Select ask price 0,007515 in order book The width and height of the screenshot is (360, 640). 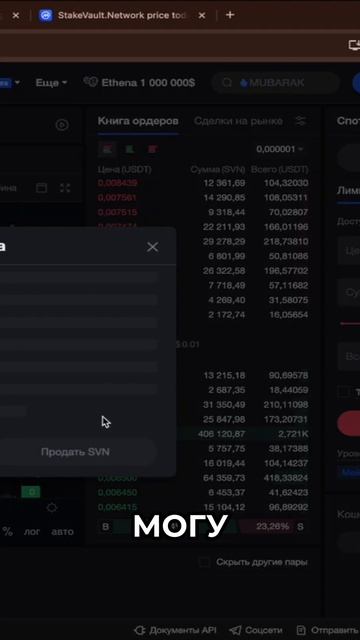pyautogui.click(x=118, y=213)
